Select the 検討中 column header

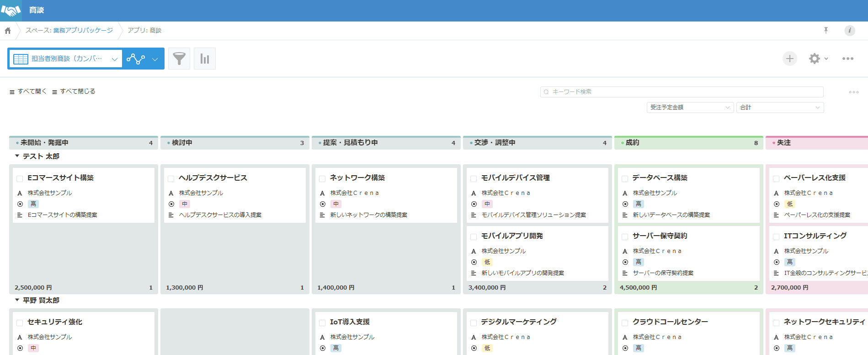[235, 143]
